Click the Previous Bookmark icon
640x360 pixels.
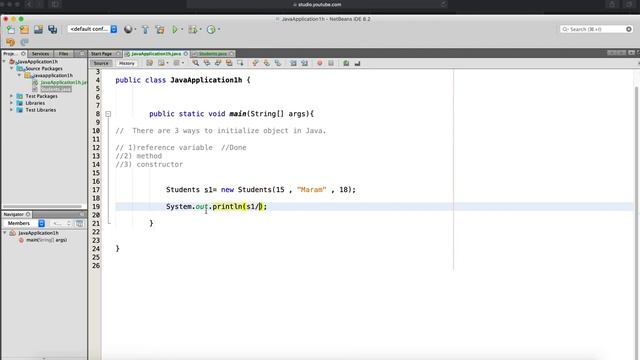coord(256,63)
